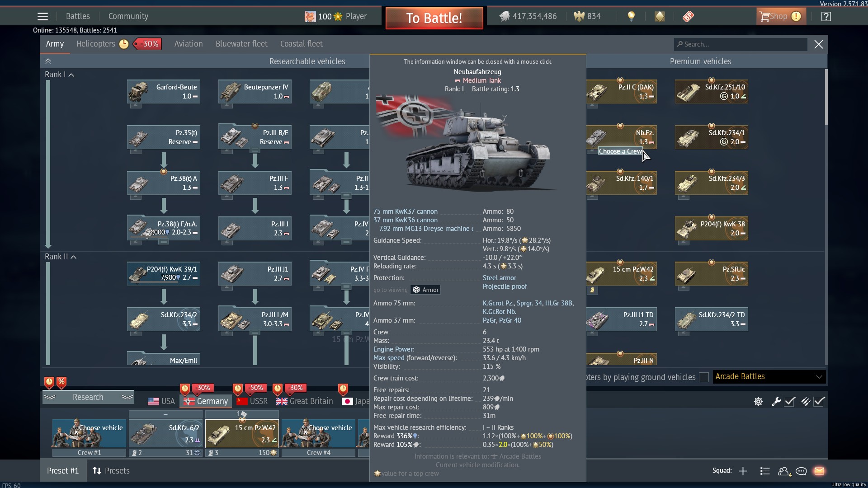Click the percent discount icon above Research

tap(61, 382)
